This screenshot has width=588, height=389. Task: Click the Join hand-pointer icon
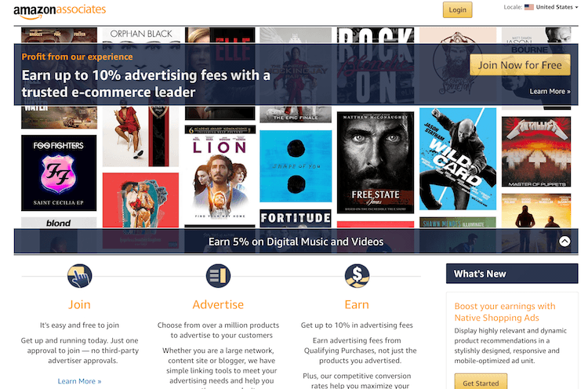click(x=79, y=276)
